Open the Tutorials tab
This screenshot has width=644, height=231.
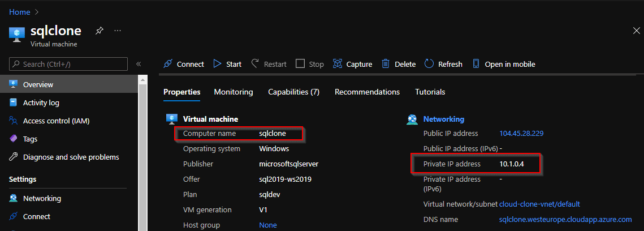[430, 92]
